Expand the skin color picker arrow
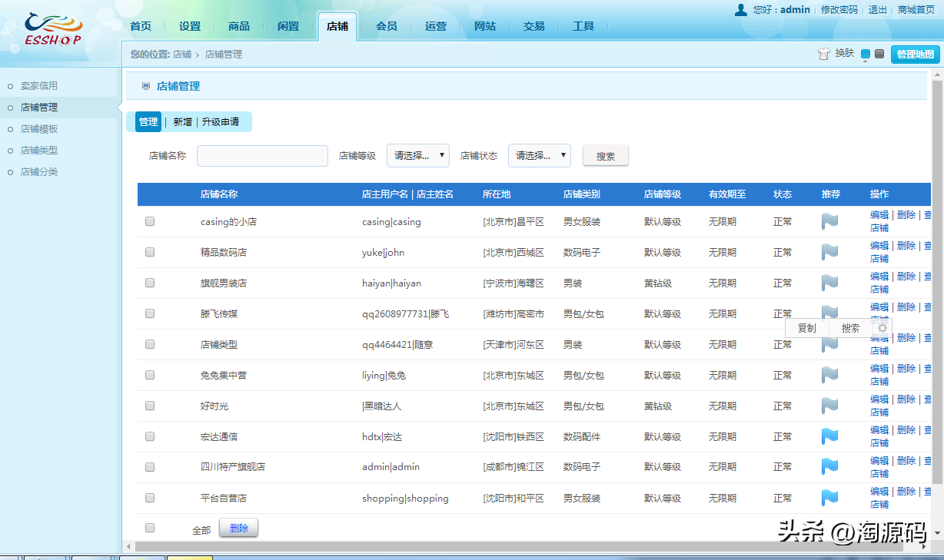The width and height of the screenshot is (944, 560). pos(866,61)
